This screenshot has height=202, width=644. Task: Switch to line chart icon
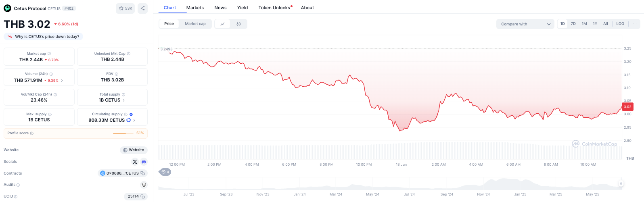coord(222,24)
